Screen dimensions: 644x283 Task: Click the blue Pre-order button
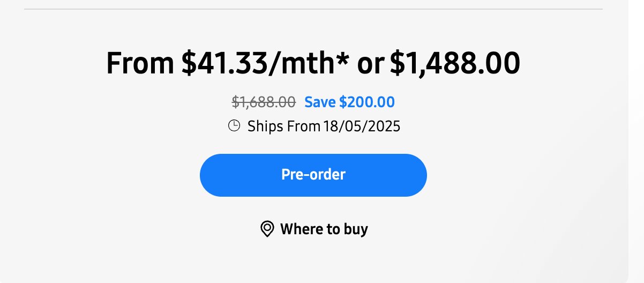313,175
